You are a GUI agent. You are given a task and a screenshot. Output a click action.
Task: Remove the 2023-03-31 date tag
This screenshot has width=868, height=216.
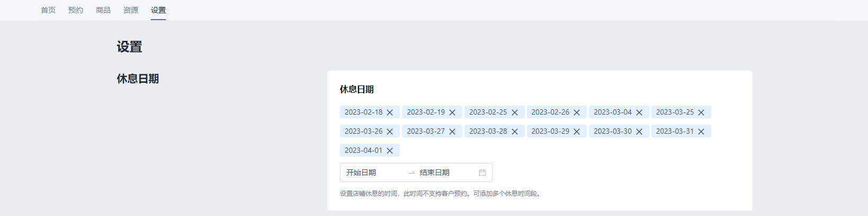(701, 132)
